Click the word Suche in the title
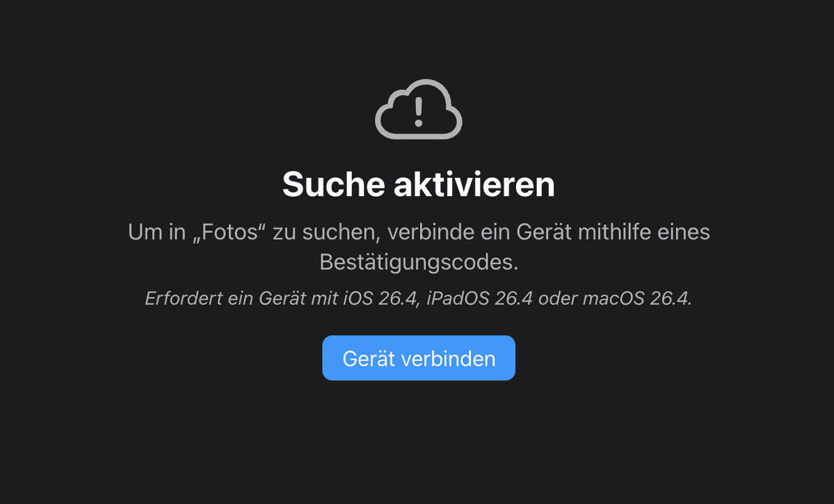 point(333,184)
